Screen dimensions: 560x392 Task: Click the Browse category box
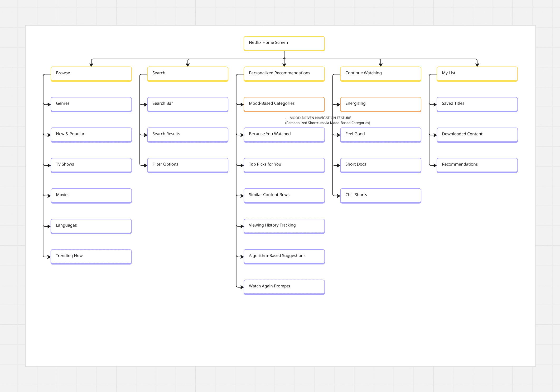click(91, 74)
